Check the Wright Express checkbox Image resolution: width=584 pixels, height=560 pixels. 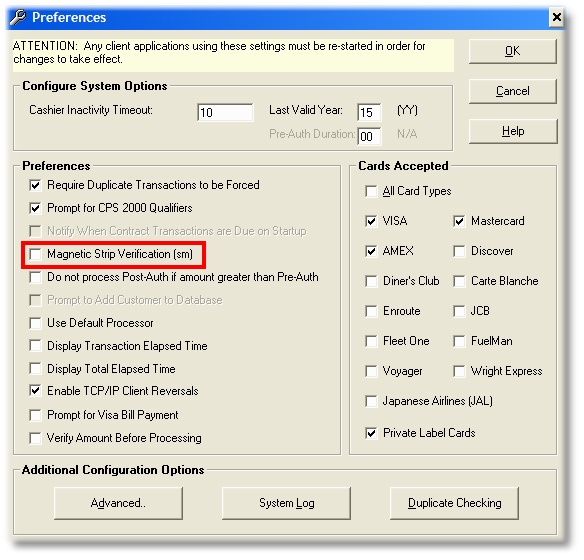pos(459,371)
